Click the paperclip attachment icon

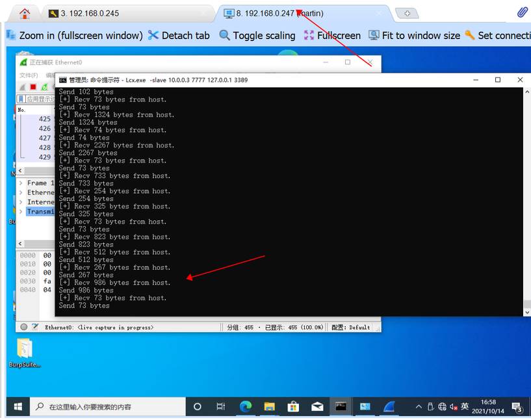[522, 12]
